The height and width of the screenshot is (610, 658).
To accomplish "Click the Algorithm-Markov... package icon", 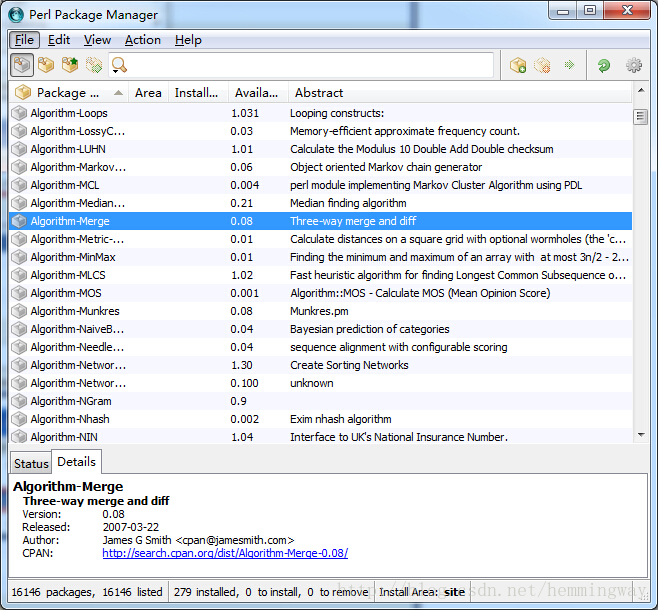I will (19, 167).
